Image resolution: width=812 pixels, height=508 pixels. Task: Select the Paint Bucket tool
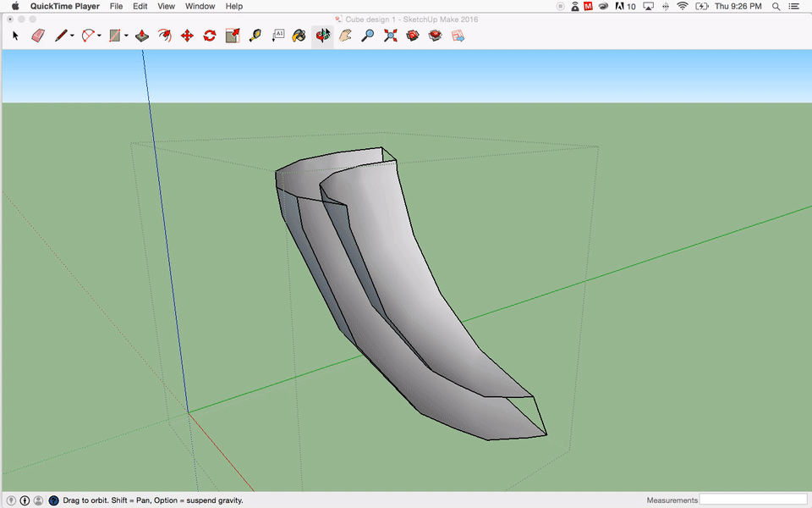click(x=299, y=36)
